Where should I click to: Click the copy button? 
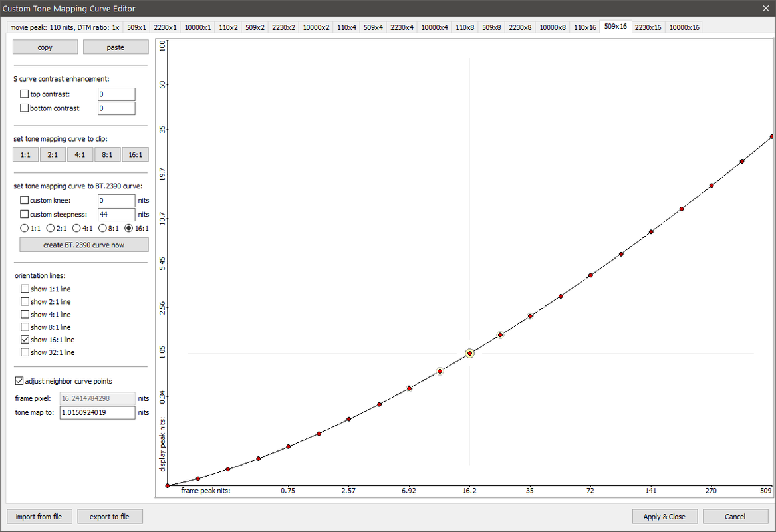pyautogui.click(x=45, y=47)
